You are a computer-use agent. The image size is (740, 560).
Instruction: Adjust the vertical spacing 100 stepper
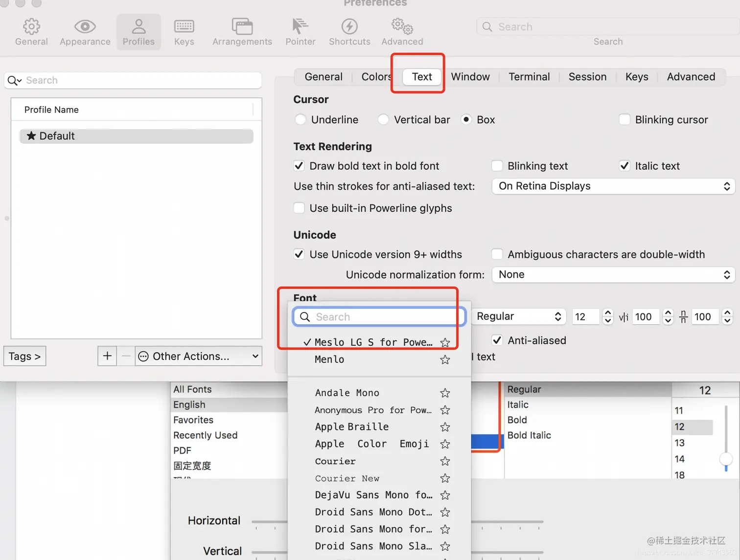727,316
